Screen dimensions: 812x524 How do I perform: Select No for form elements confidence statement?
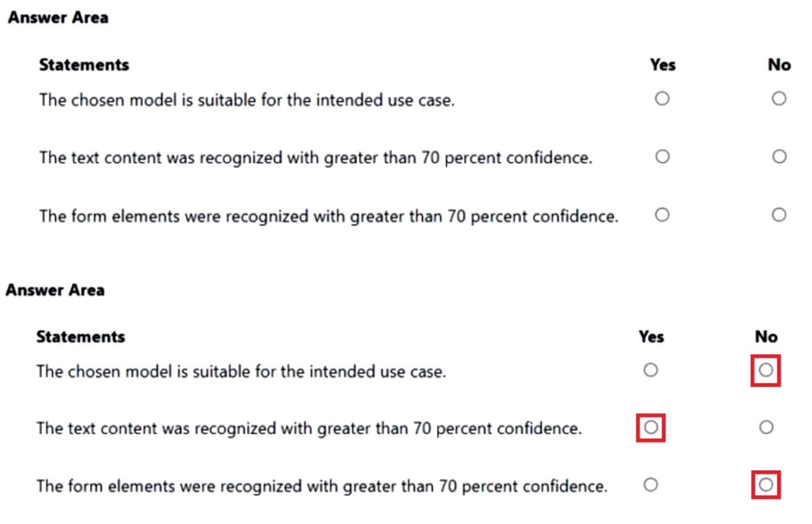[x=780, y=214]
